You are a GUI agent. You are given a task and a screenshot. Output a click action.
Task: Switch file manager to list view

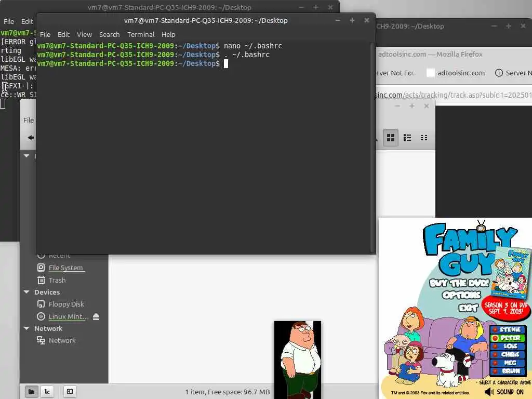coord(407,137)
